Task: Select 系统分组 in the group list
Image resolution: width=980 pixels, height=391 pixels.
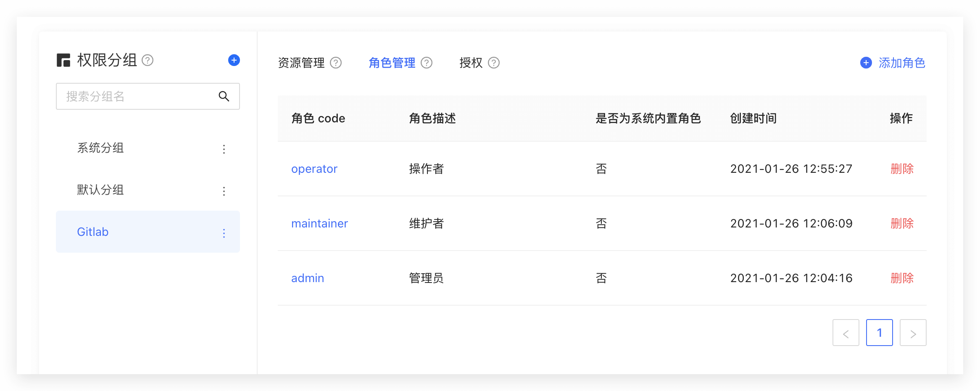Action: (x=100, y=148)
